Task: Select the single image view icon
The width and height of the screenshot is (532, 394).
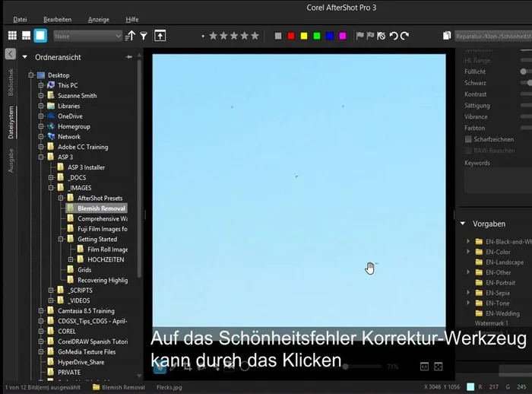Action: (40, 36)
